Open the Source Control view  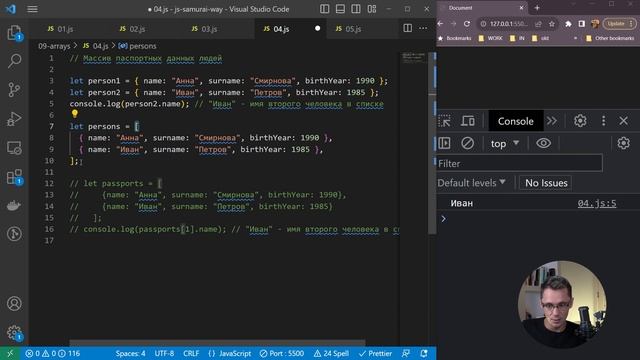(x=14, y=90)
